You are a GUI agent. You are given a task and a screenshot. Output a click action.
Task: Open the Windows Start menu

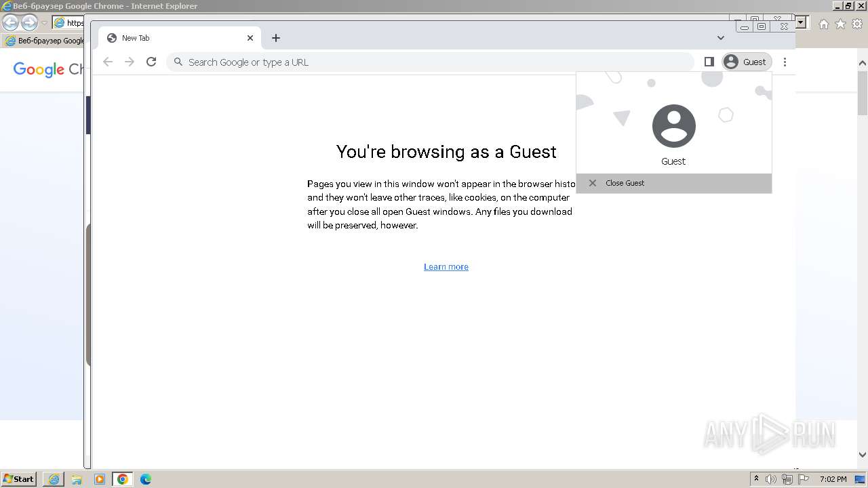tap(19, 479)
